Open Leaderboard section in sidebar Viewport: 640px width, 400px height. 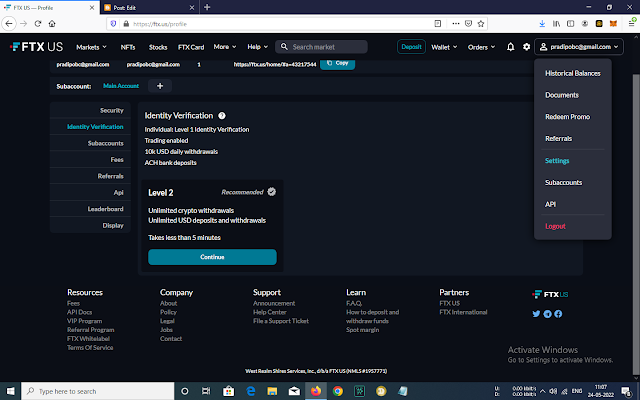tap(90, 209)
